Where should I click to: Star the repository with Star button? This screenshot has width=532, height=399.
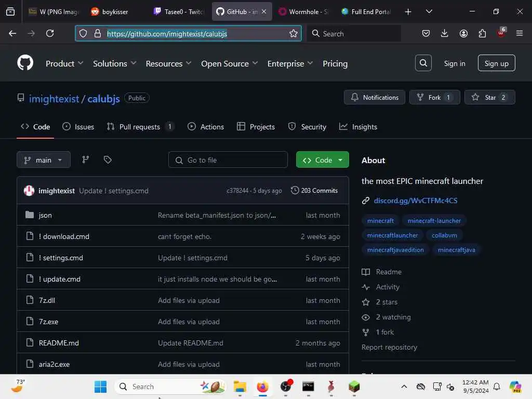tap(489, 97)
